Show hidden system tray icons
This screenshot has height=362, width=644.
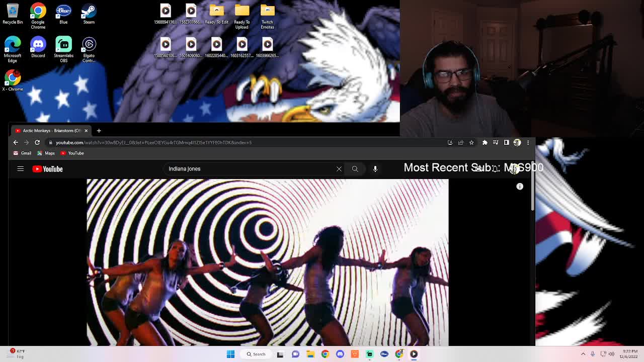click(x=583, y=354)
